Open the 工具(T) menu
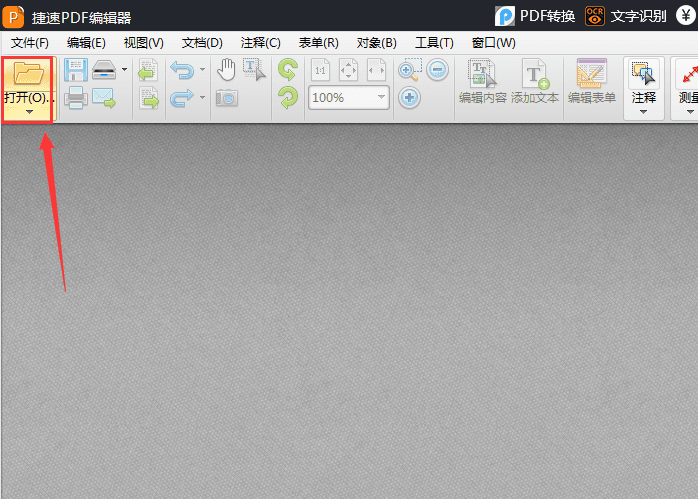 tap(434, 43)
